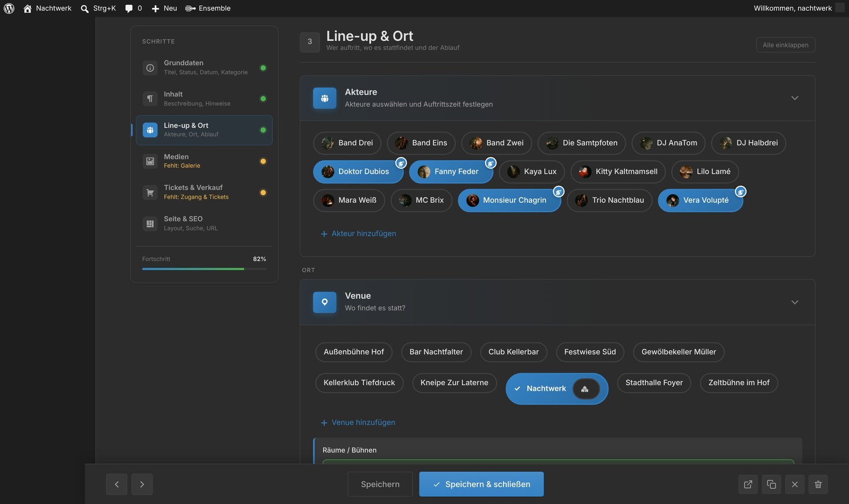Screen dimensions: 849x504
Task: Click Speichern & schließen button
Action: point(481,484)
